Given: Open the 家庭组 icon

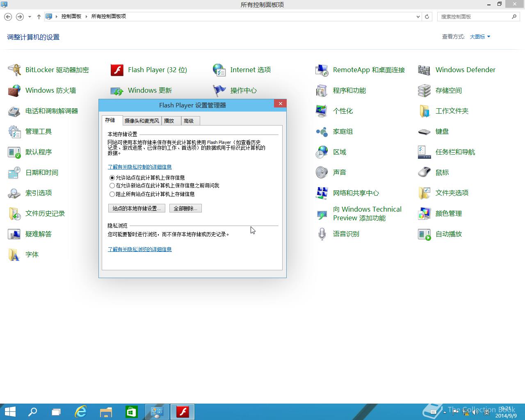Looking at the screenshot, I should point(322,131).
